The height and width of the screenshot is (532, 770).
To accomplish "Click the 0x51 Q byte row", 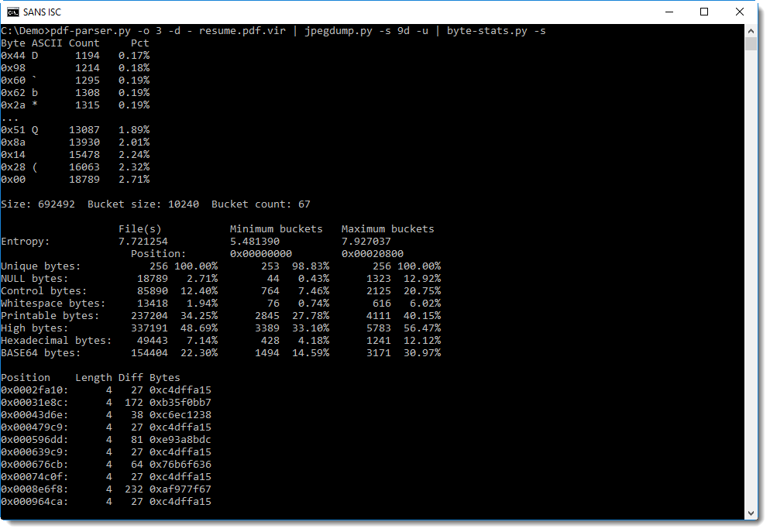I will (x=75, y=129).
